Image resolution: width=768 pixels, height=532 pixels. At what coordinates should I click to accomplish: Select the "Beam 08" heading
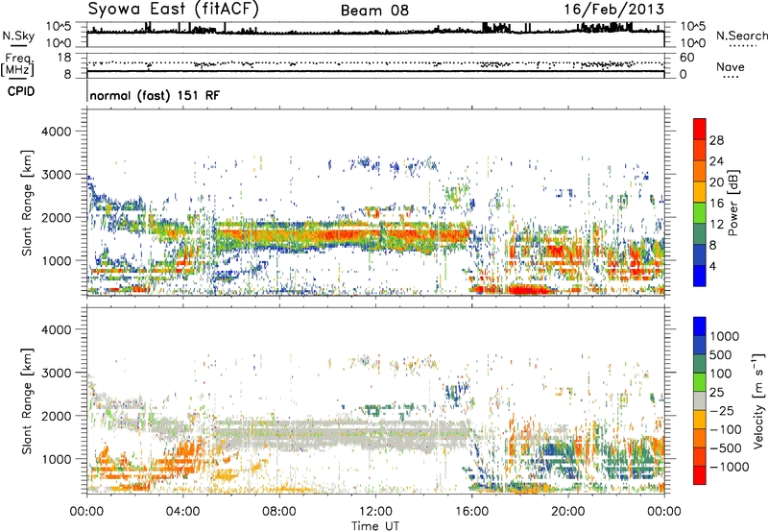tap(374, 11)
